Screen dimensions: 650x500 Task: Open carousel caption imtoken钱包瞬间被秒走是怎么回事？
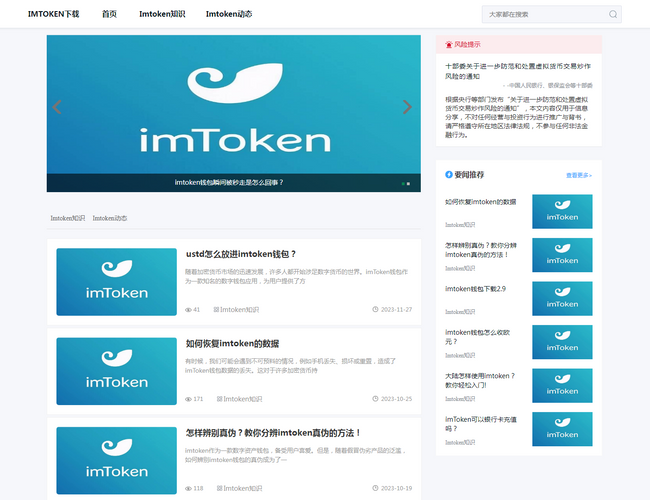tap(229, 182)
